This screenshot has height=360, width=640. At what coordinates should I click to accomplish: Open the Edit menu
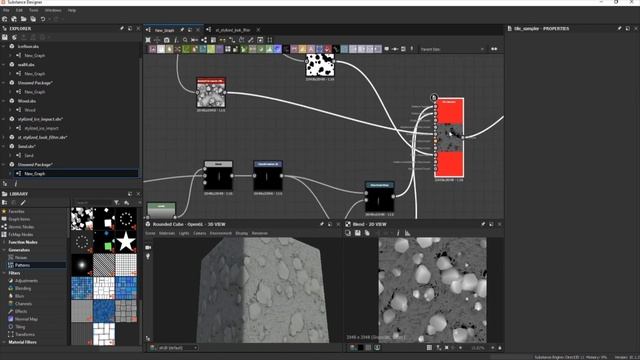(19, 10)
